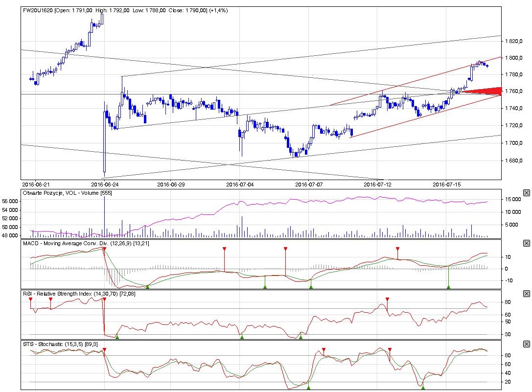Viewport: 532px width, 392px height.
Task: Click the rightmost green buy arrow in Stochastic
Action: pos(422,387)
